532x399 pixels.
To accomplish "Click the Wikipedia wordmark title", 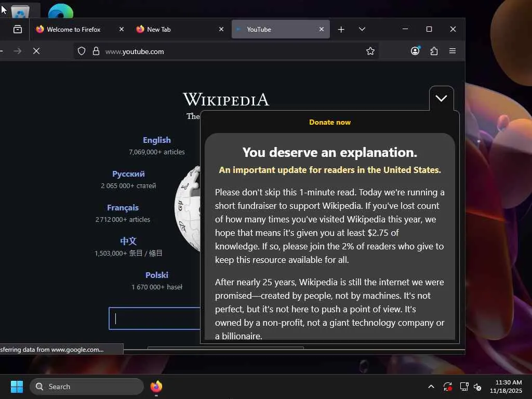I will coord(226,99).
